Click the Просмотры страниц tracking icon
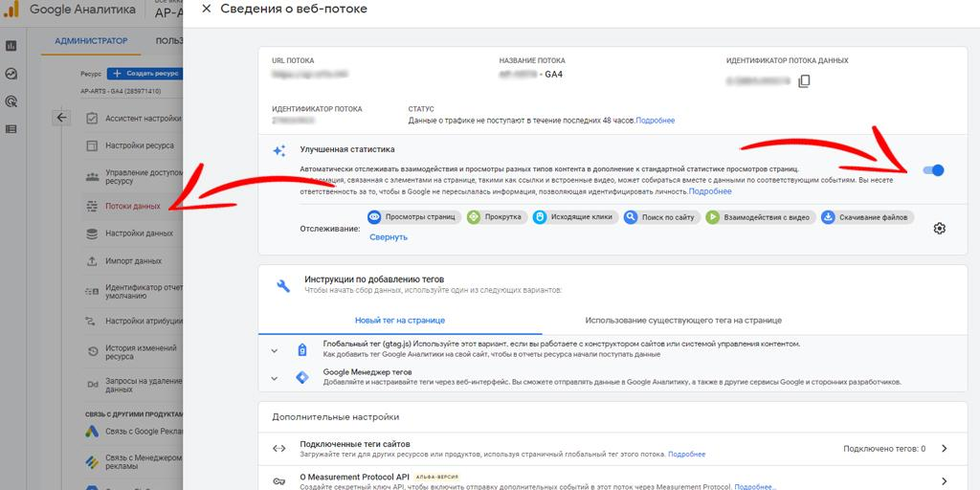 [x=375, y=217]
